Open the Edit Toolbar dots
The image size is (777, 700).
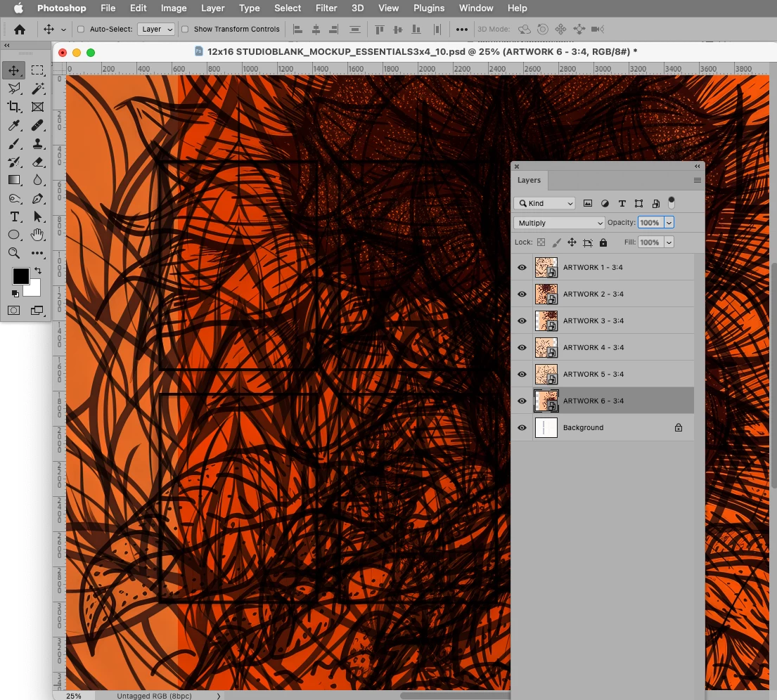37,253
